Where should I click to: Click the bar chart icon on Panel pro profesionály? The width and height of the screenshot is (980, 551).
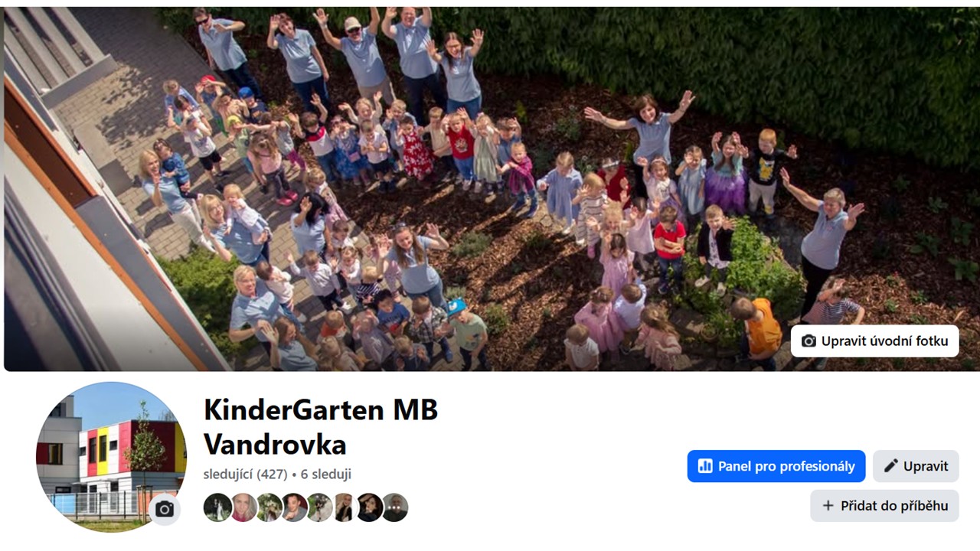pyautogui.click(x=705, y=466)
